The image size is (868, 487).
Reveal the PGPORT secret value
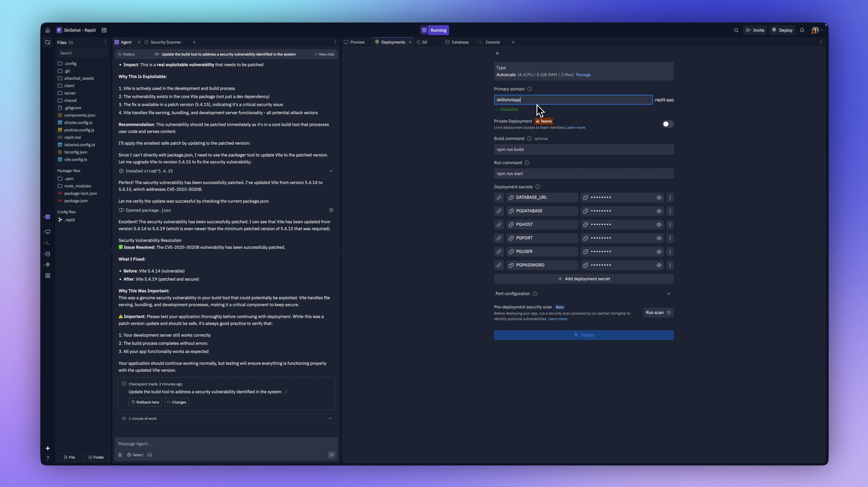pyautogui.click(x=659, y=238)
